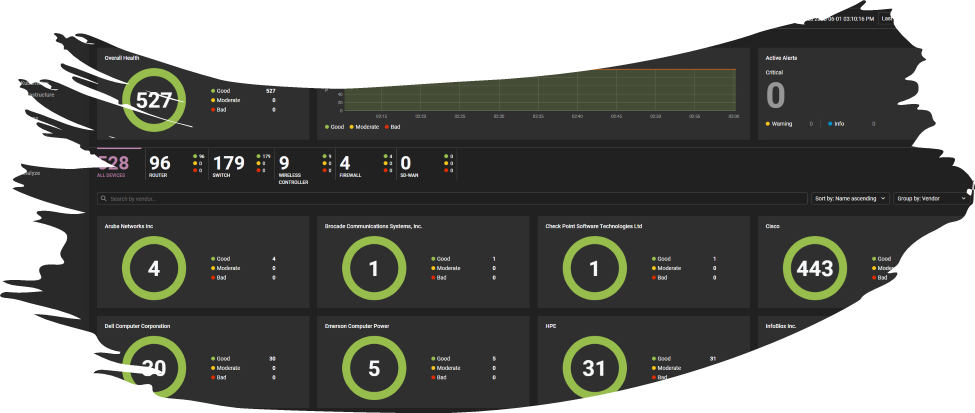Open the Emerson Computer Power card
Image resolution: width=975 pixels, height=413 pixels.
tap(423, 361)
